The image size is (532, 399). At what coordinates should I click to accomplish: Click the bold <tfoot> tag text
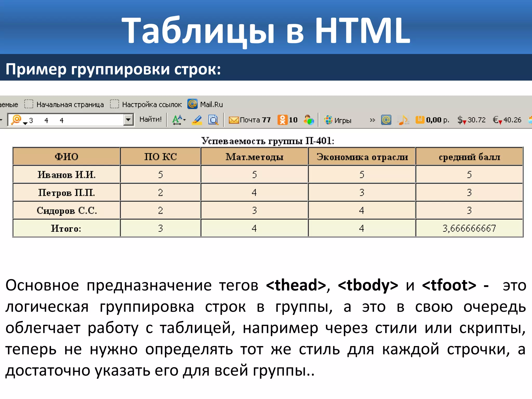coord(449,285)
